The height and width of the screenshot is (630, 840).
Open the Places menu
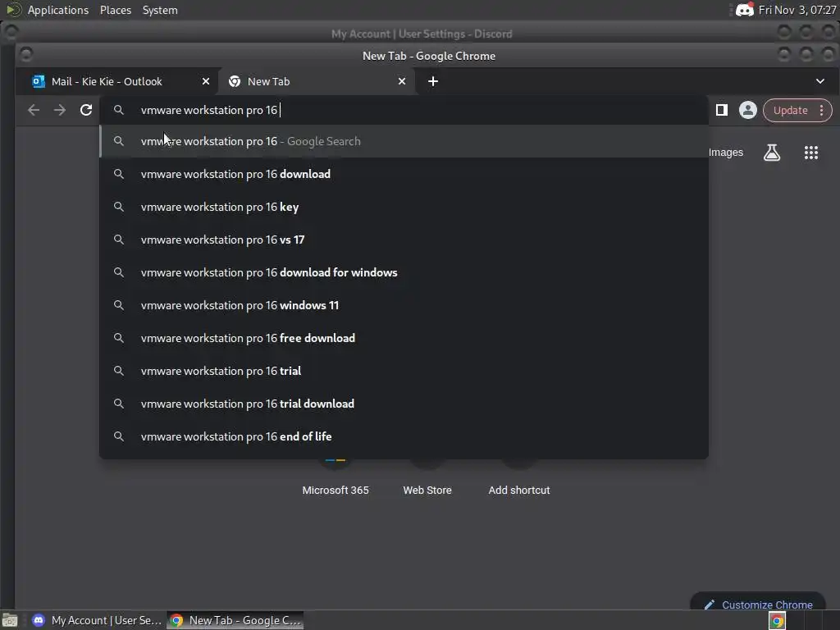[x=115, y=10]
